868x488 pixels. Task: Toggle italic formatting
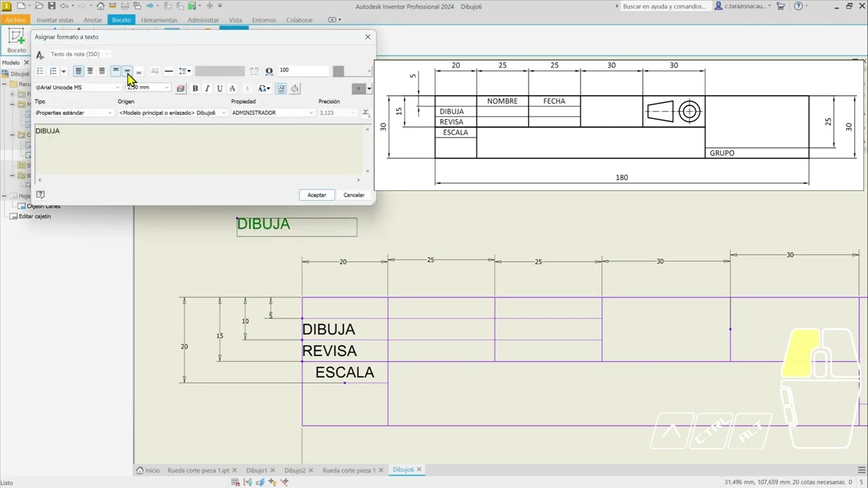(x=208, y=88)
